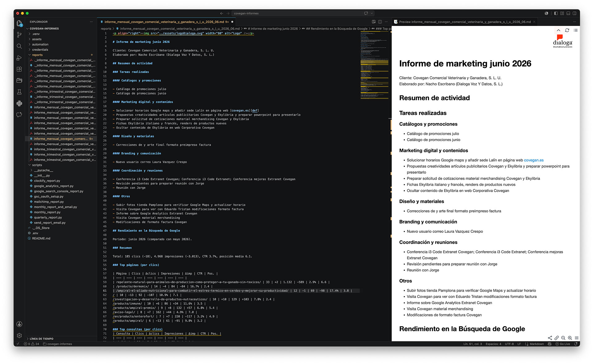This screenshot has width=593, height=364.
Task: Expand the assets folder
Action: (x=36, y=39)
